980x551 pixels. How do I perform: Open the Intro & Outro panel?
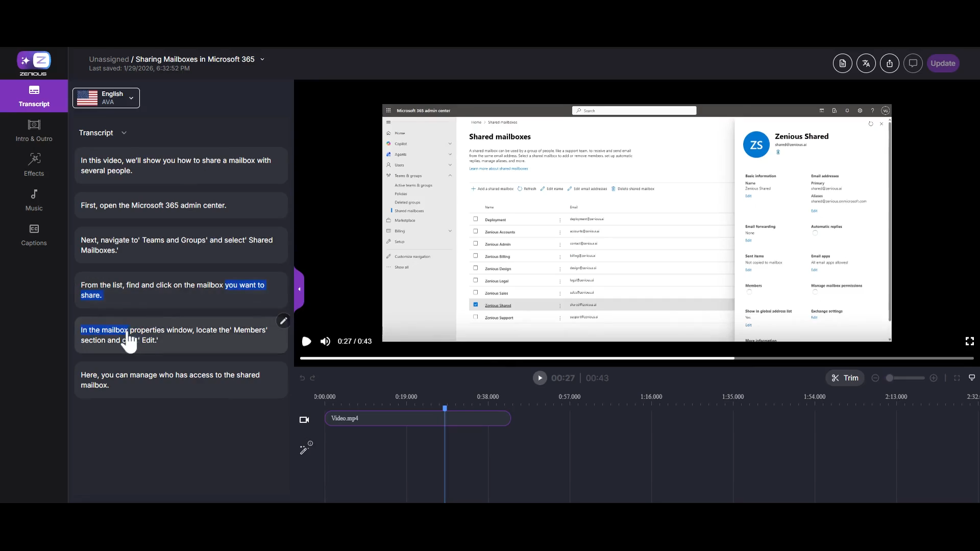pos(34,130)
